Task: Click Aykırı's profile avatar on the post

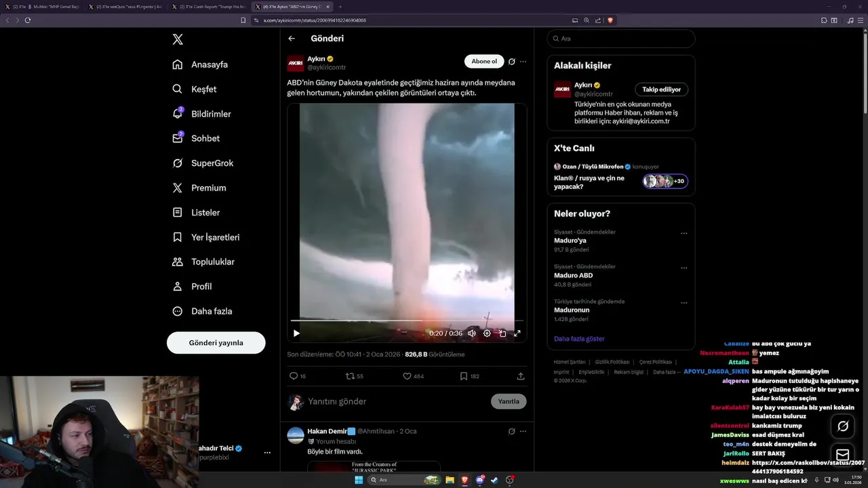Action: (x=296, y=63)
